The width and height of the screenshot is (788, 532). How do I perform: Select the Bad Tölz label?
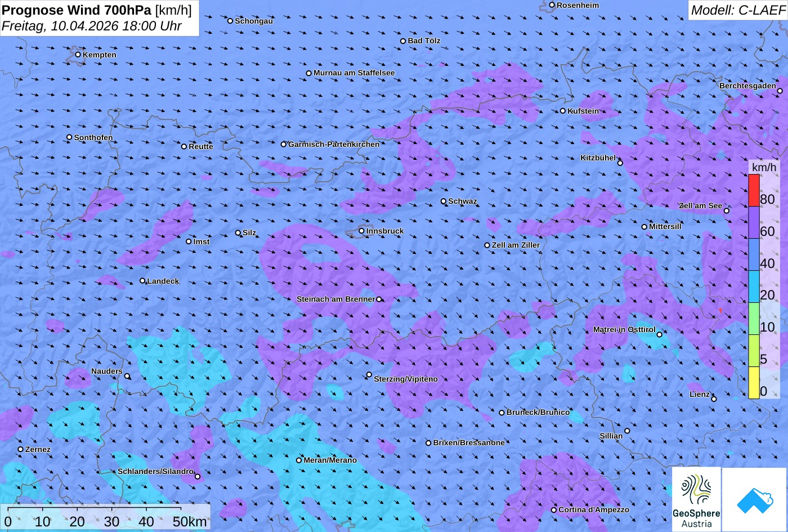click(424, 41)
